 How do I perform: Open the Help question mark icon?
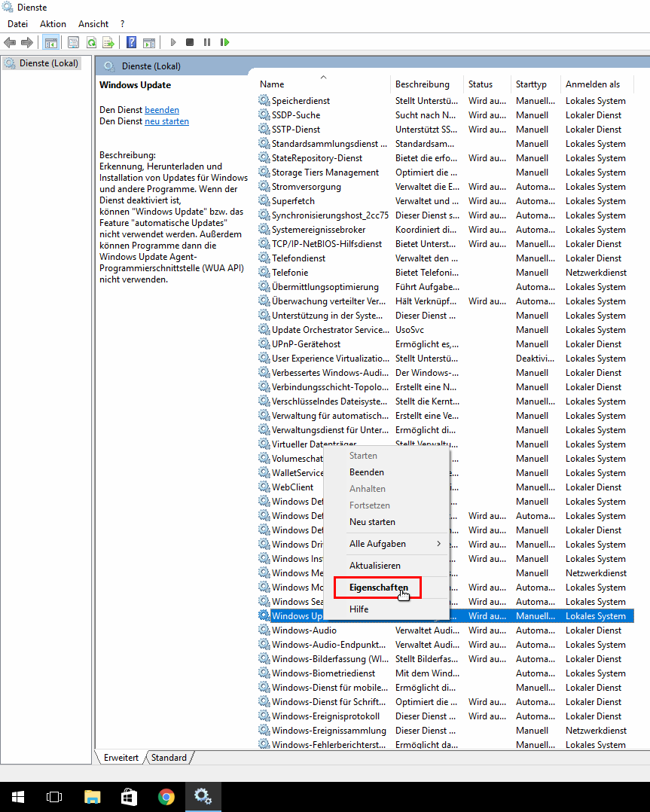pyautogui.click(x=132, y=42)
